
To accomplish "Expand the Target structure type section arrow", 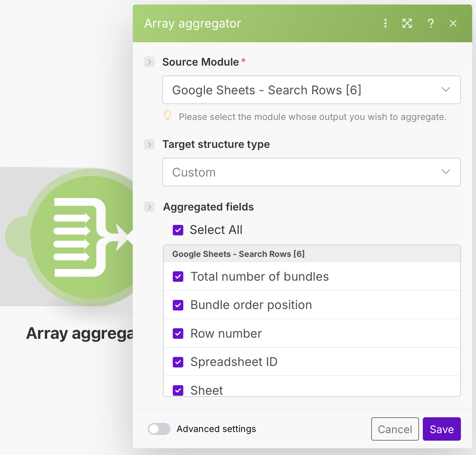I will coord(149,144).
